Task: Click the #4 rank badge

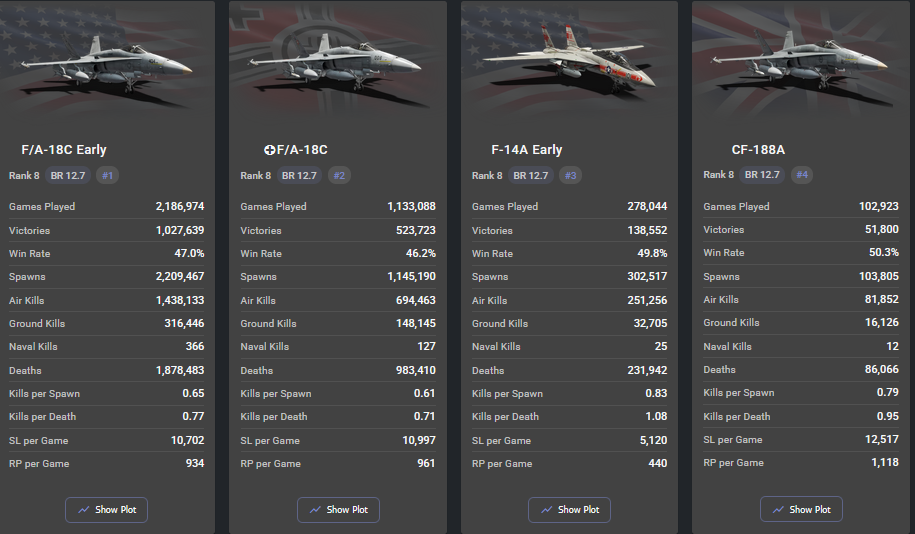Action: coord(801,175)
